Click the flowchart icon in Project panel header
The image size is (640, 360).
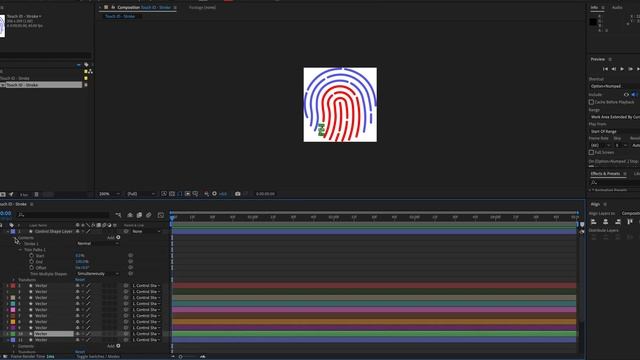coord(90,71)
